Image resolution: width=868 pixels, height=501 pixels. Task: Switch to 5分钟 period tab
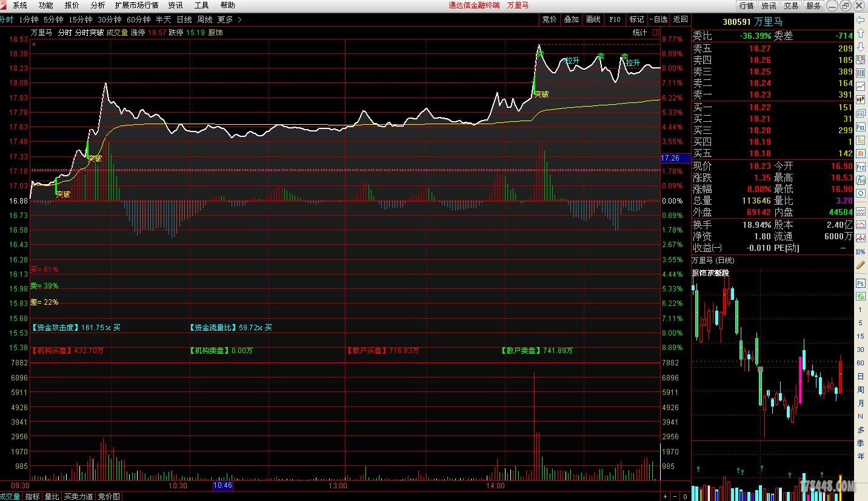point(53,19)
